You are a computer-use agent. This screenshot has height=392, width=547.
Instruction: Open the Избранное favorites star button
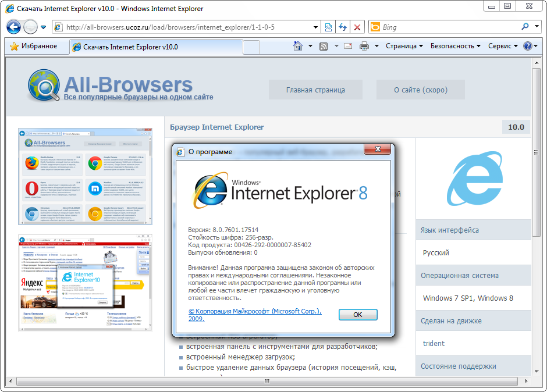tap(34, 46)
